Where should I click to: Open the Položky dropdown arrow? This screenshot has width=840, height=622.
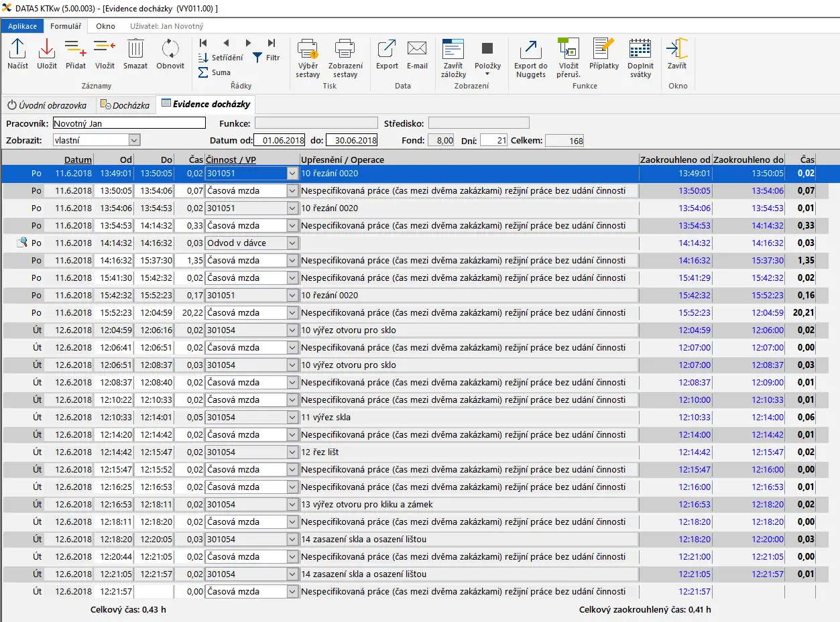point(487,74)
